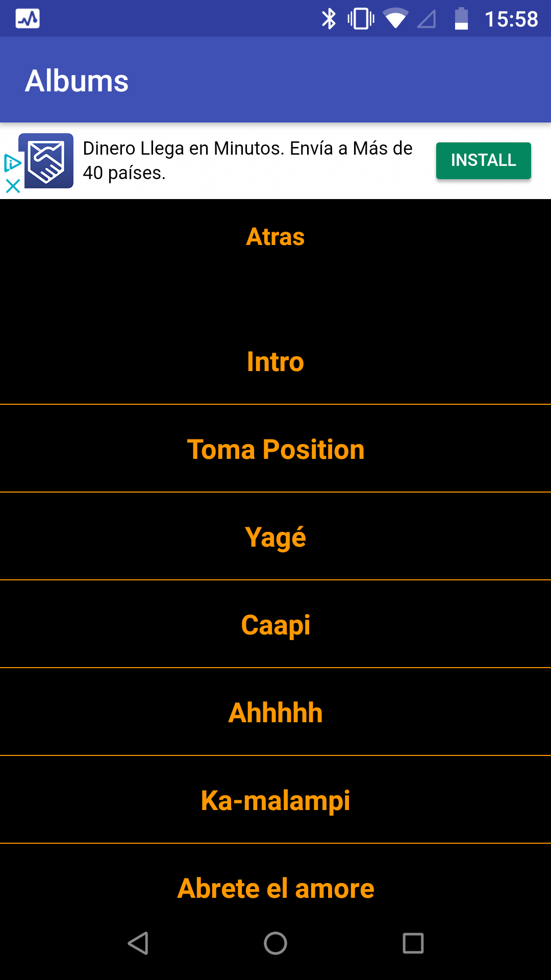
Task: Open recent apps with square icon
Action: 413,943
